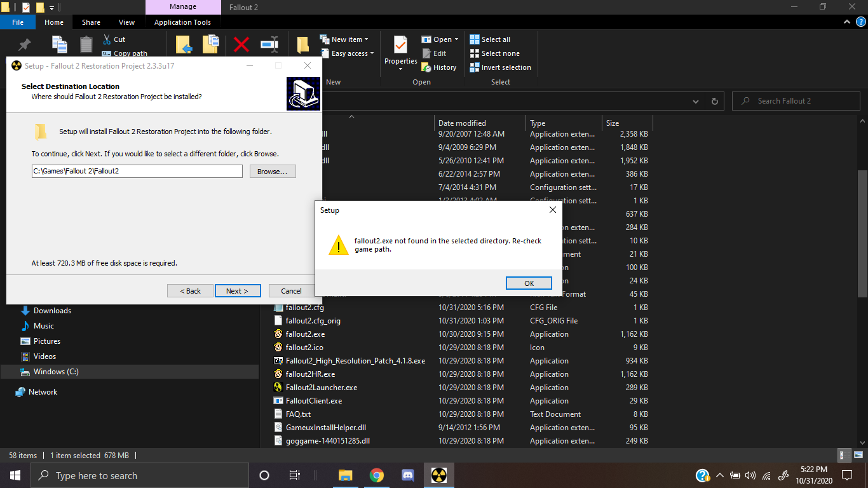Sort files by Type column header

tap(564, 123)
